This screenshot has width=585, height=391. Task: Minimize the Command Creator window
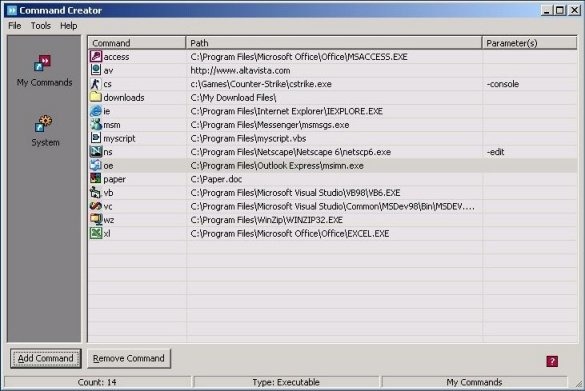[x=547, y=10]
